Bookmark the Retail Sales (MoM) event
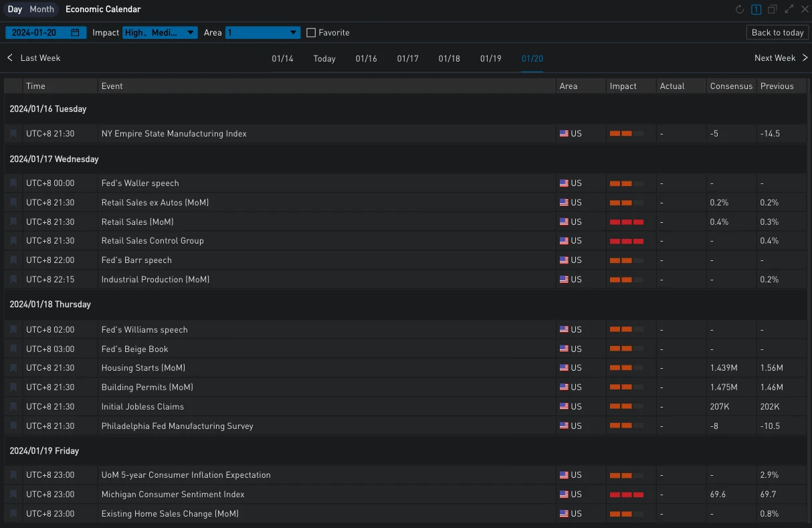This screenshot has width=812, height=528. pos(13,222)
